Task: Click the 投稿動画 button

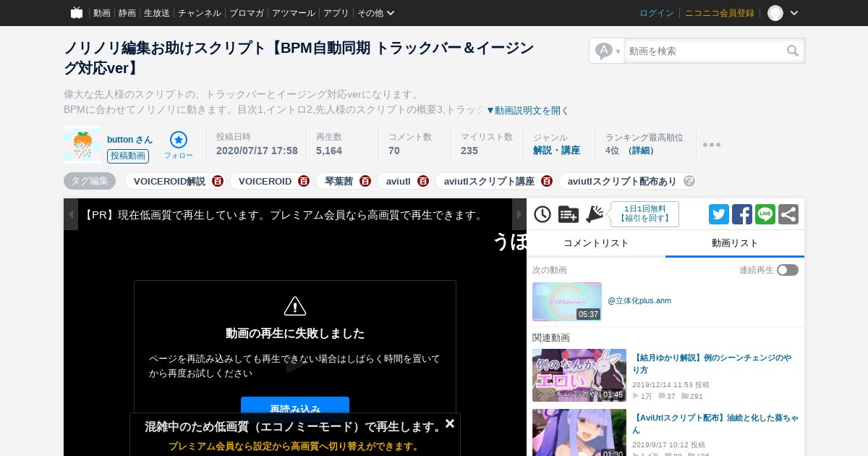Action: [x=128, y=156]
